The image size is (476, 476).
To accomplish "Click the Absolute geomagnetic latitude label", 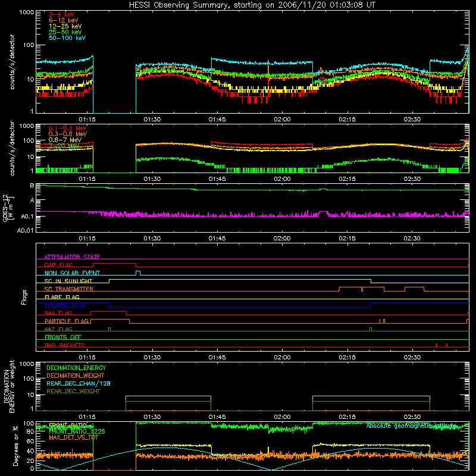I will 411,425.
